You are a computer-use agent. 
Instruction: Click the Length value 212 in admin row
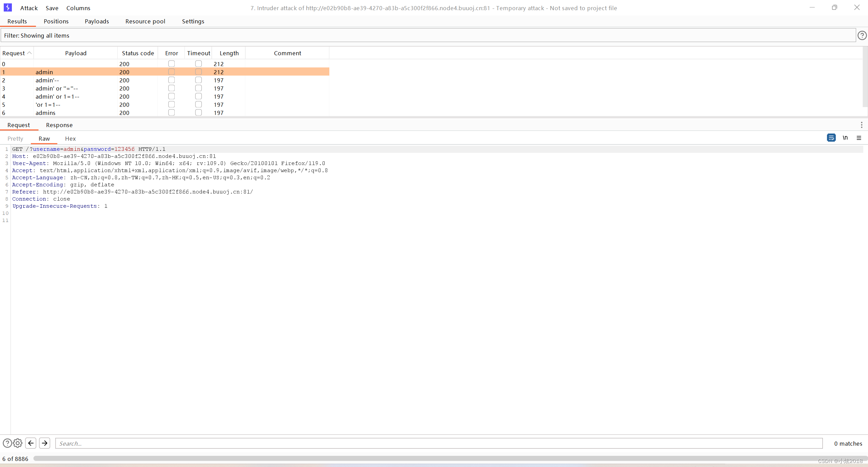pos(218,72)
